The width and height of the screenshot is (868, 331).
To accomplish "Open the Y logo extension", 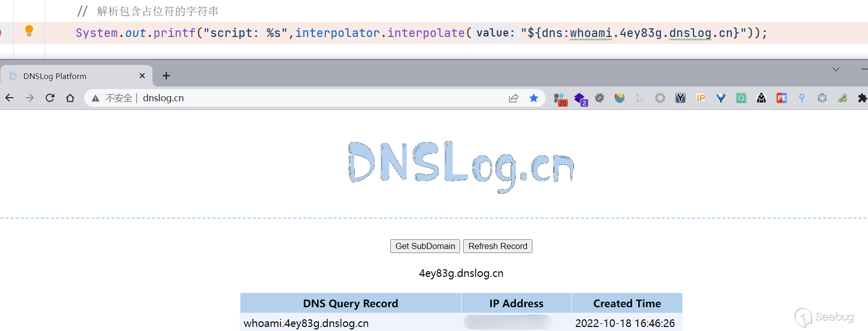I will coord(680,98).
